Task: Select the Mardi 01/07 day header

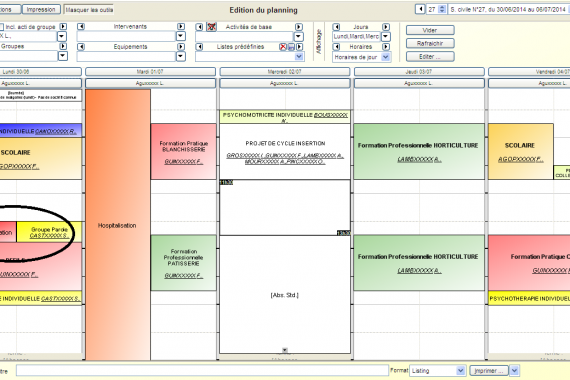Action: coord(150,72)
